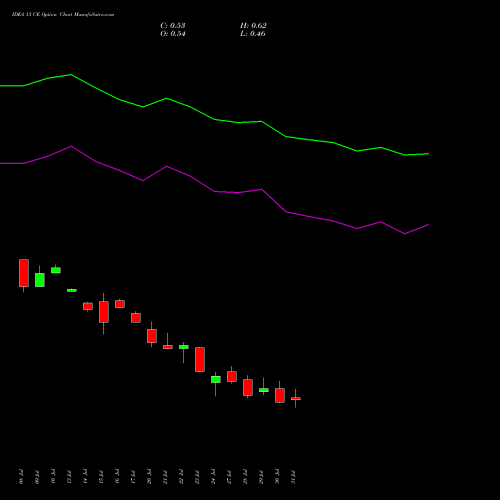Viewport: 500px width, 500px height.
Task: Click the '15 Jul' date axis label
Action: click(102, 477)
